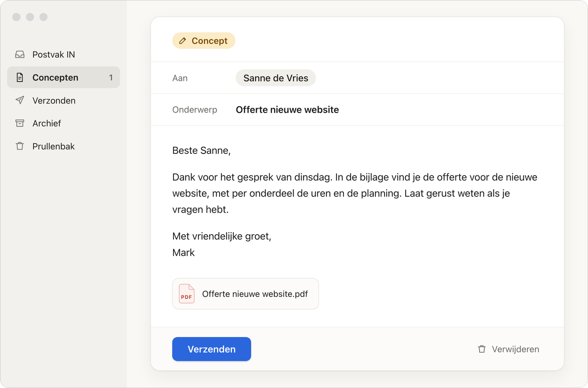Viewport: 588px width, 388px height.
Task: Go to the Verzonden folder
Action: click(x=64, y=100)
